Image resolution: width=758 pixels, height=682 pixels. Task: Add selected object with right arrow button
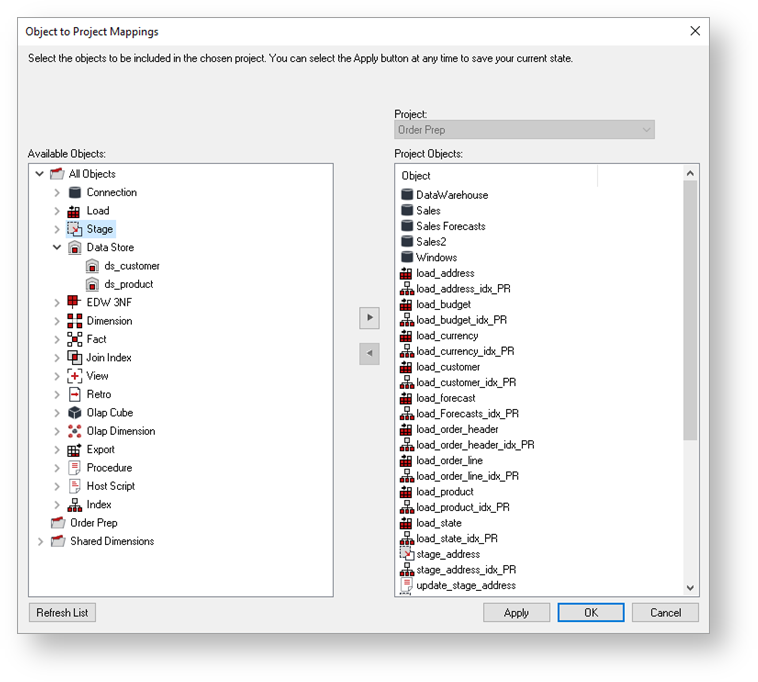tap(369, 317)
